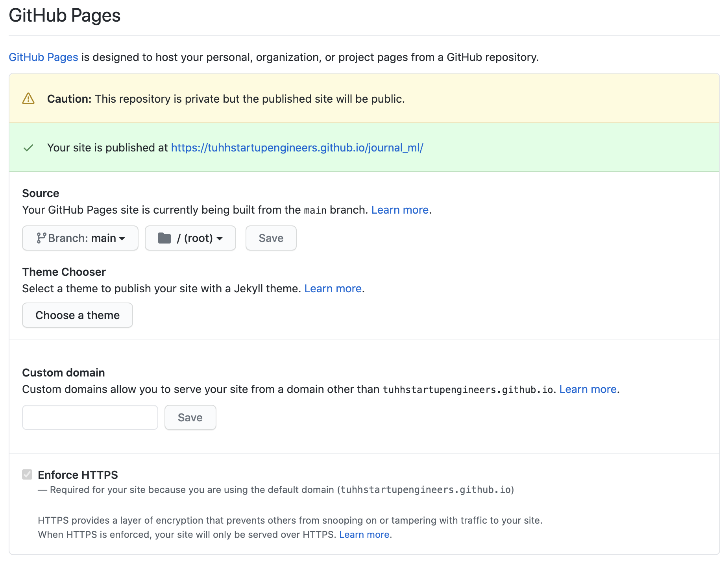728x561 pixels.
Task: Click the GitHub Pages page heading
Action: pyautogui.click(x=65, y=16)
